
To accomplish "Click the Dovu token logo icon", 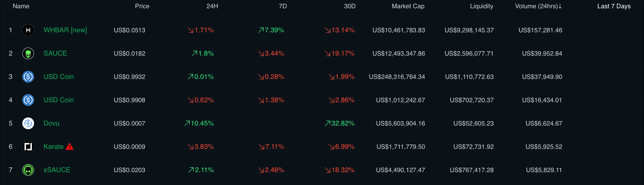I will pos(28,123).
